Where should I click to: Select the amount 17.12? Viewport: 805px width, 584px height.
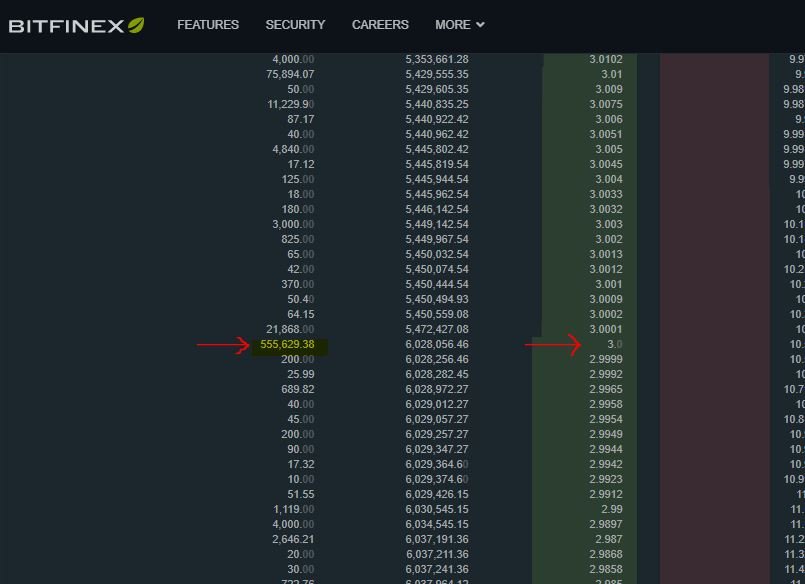point(301,164)
